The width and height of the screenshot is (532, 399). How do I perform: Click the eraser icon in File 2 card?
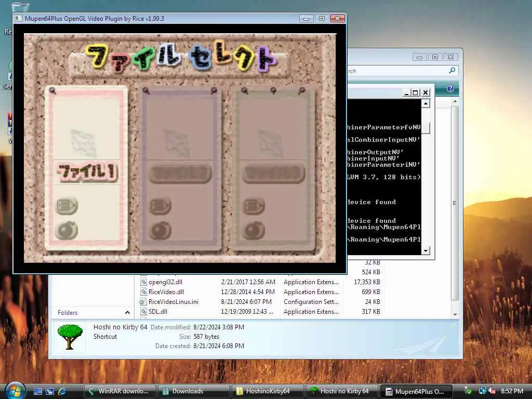(x=160, y=206)
